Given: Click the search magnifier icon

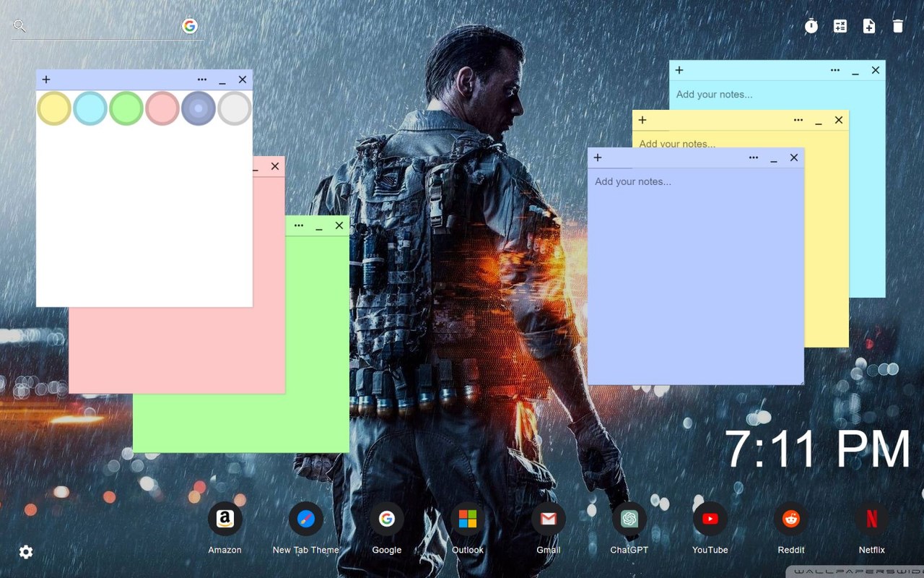Looking at the screenshot, I should (x=19, y=26).
